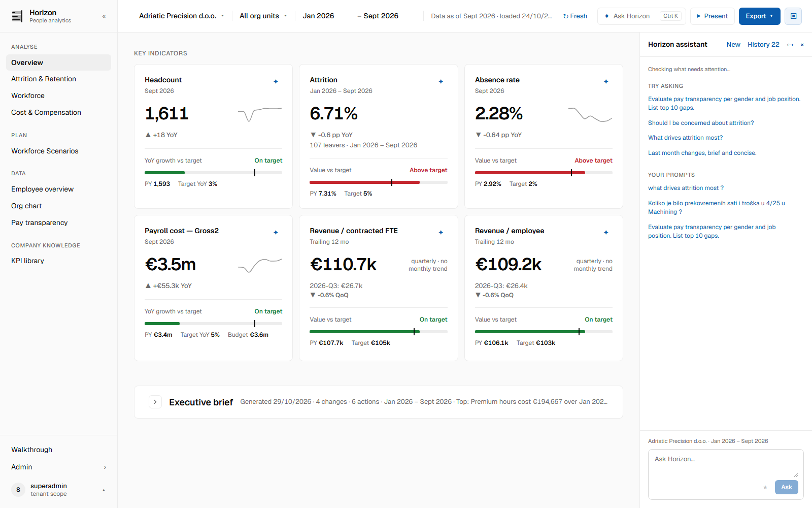The height and width of the screenshot is (508, 812).
Task: Open Pay transparency page
Action: tap(58, 223)
